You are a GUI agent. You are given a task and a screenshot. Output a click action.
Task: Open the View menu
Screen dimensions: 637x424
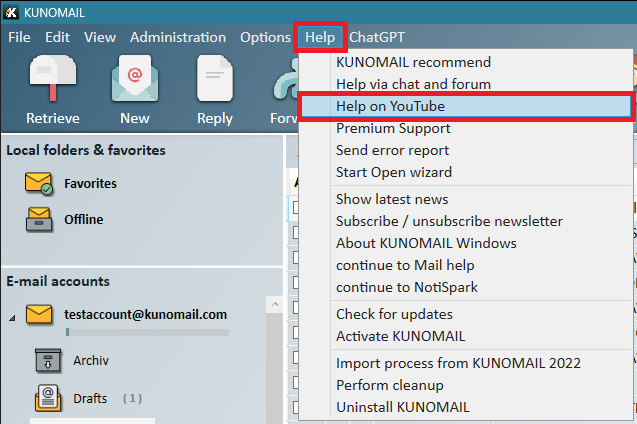pyautogui.click(x=100, y=37)
